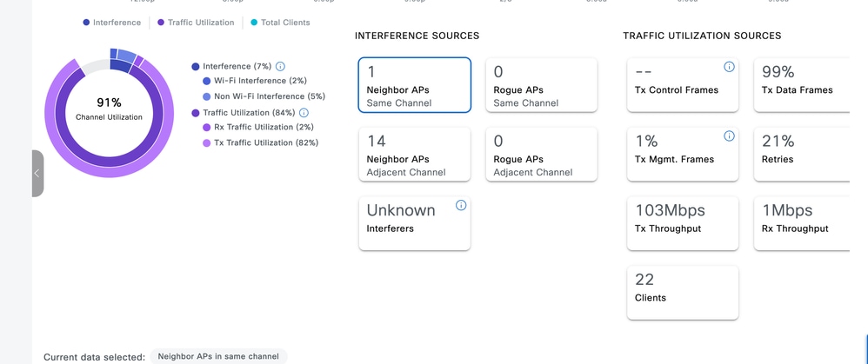
Task: Select Unknown Interferers card
Action: pyautogui.click(x=415, y=223)
